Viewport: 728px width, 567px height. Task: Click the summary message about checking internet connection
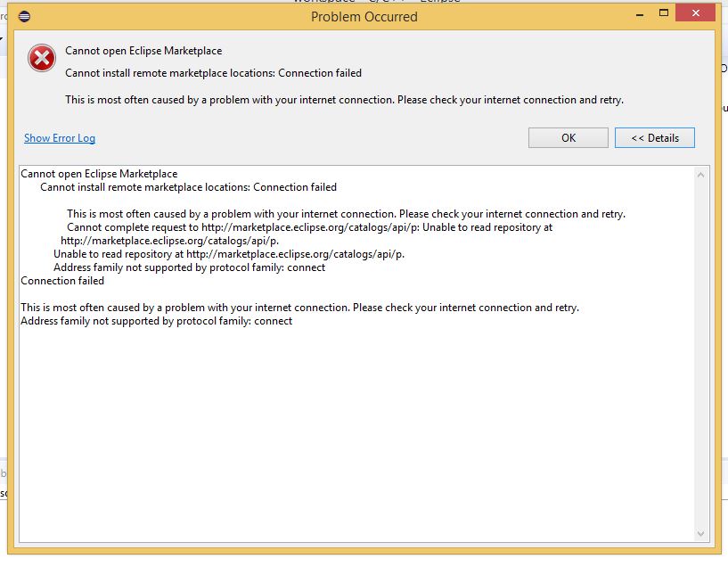point(344,100)
